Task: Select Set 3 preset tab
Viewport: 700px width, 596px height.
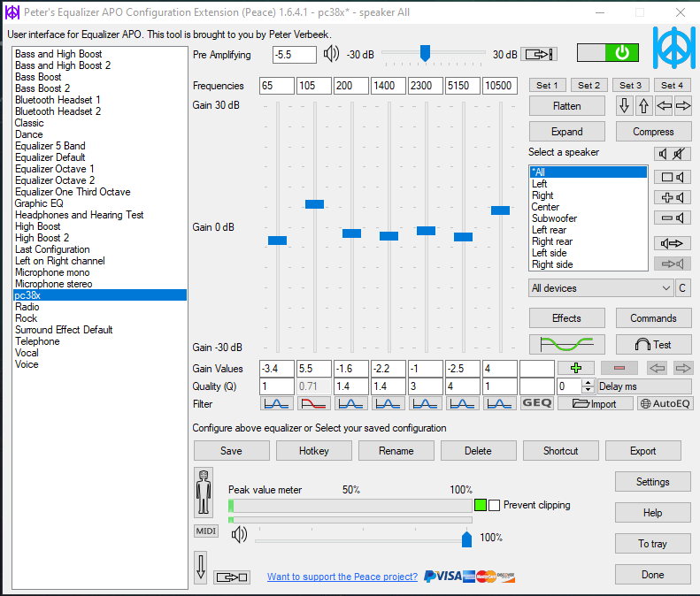Action: click(630, 85)
